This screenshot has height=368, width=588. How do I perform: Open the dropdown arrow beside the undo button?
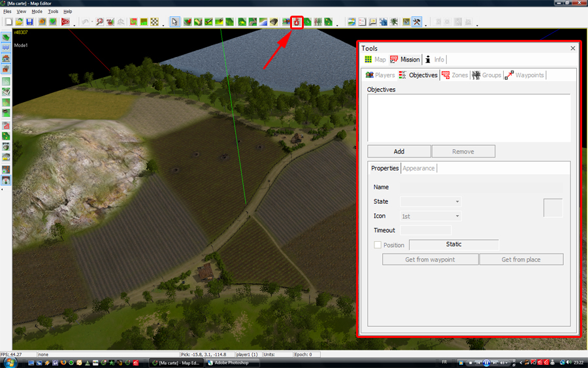[92, 22]
